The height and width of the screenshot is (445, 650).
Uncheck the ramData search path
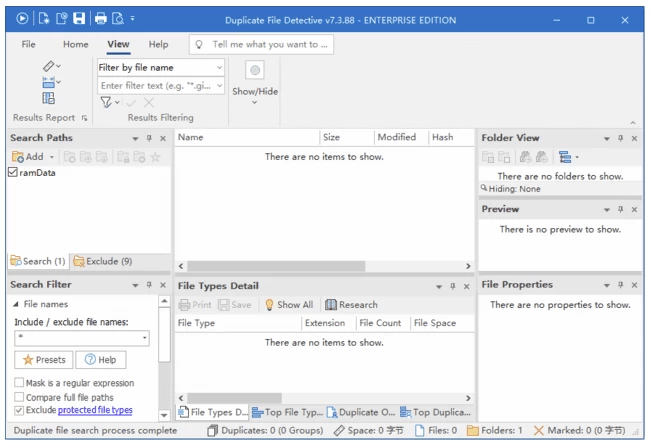click(13, 173)
